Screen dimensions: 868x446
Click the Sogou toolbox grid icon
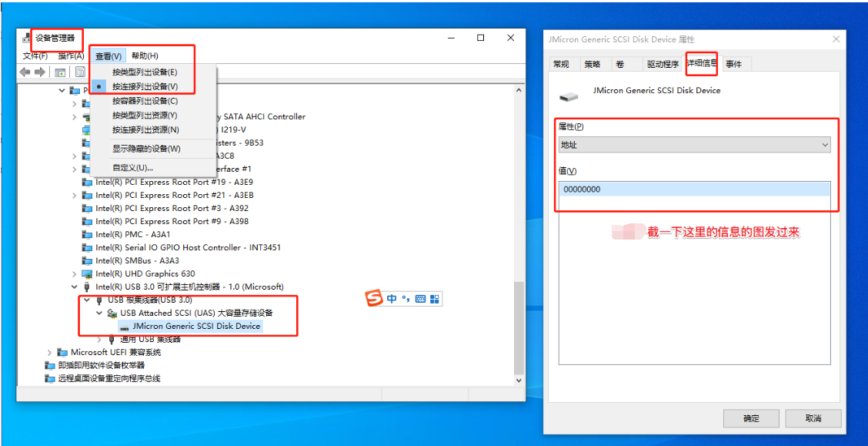tap(435, 299)
